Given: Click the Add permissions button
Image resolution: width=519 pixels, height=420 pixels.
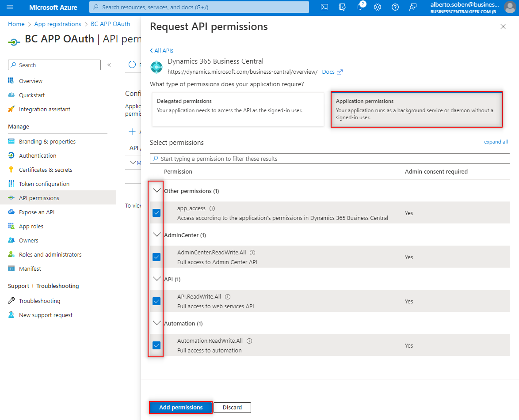Looking at the screenshot, I should point(180,407).
